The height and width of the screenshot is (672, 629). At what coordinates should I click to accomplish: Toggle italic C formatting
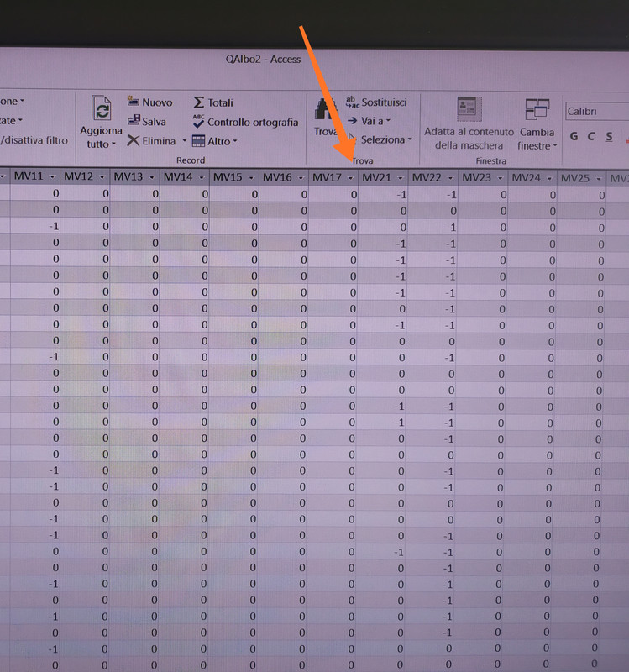(591, 136)
